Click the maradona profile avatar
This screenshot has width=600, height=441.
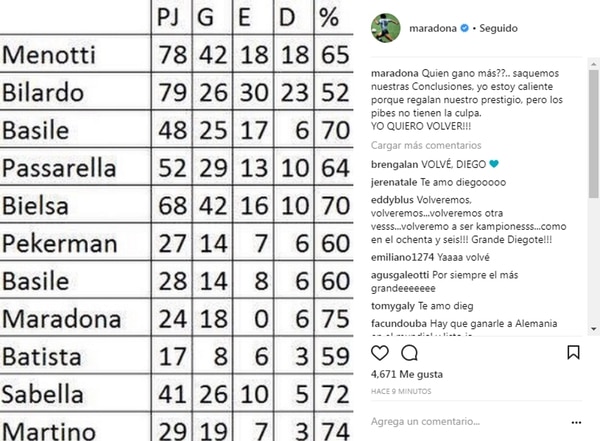[x=386, y=28]
